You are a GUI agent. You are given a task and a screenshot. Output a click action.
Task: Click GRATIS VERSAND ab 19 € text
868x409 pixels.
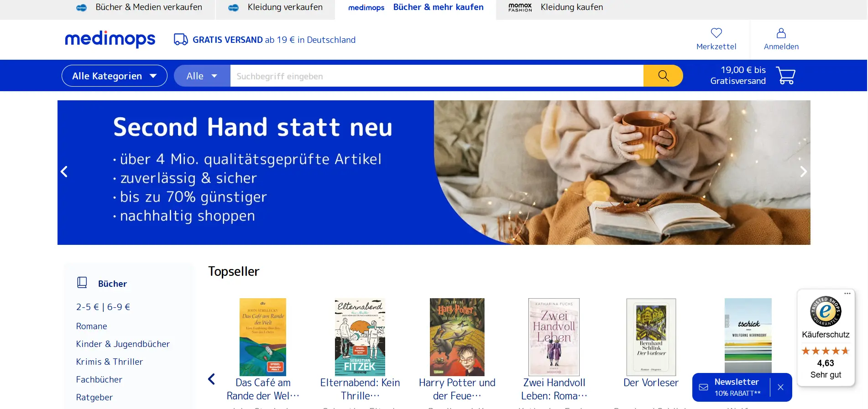(x=274, y=40)
